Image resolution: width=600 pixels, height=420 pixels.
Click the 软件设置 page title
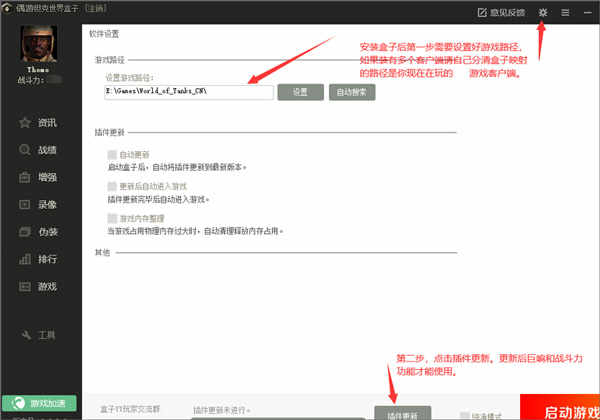(x=104, y=34)
